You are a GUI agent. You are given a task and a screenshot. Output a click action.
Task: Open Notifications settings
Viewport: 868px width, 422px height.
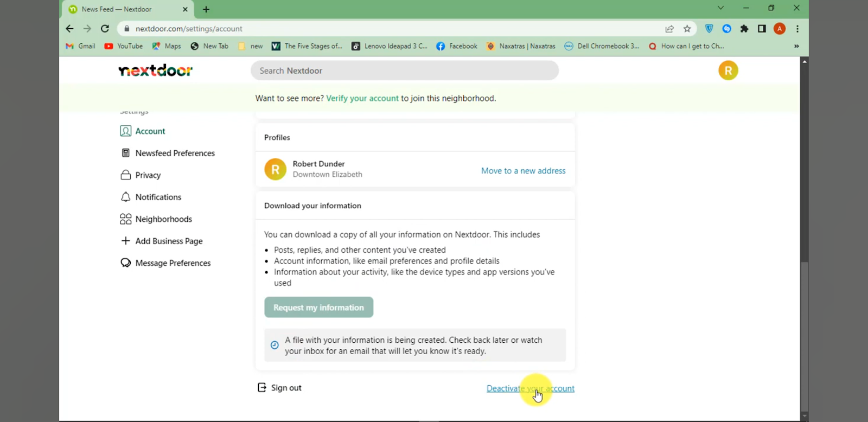point(151,197)
